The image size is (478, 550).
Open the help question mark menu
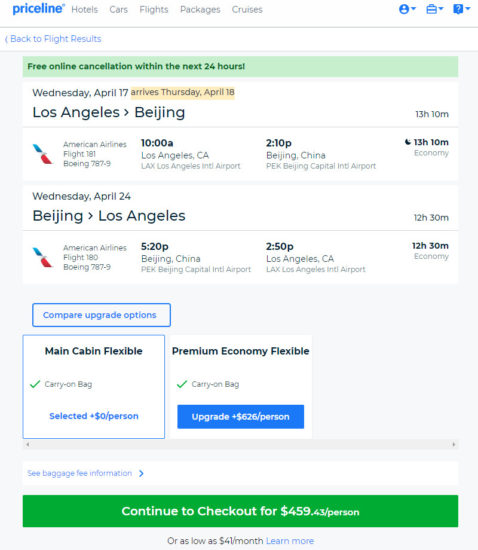[461, 9]
